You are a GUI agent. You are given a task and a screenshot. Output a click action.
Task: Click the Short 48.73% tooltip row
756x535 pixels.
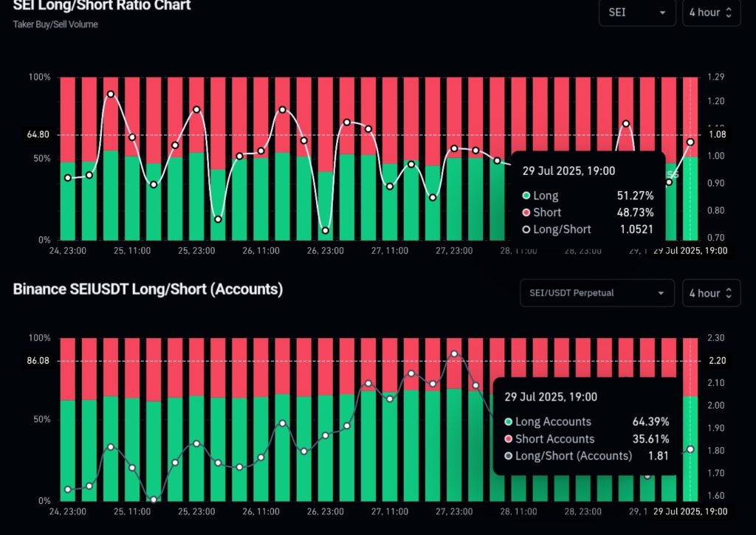(x=588, y=213)
